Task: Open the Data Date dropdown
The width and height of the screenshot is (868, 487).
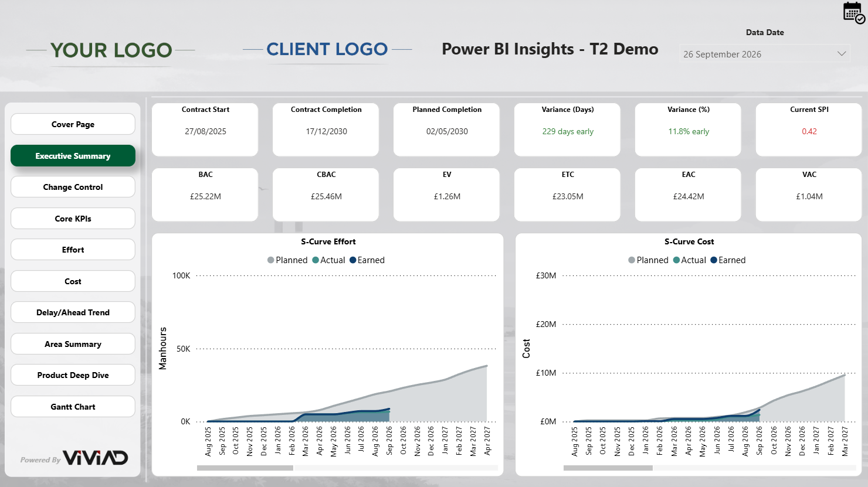Action: pyautogui.click(x=764, y=54)
